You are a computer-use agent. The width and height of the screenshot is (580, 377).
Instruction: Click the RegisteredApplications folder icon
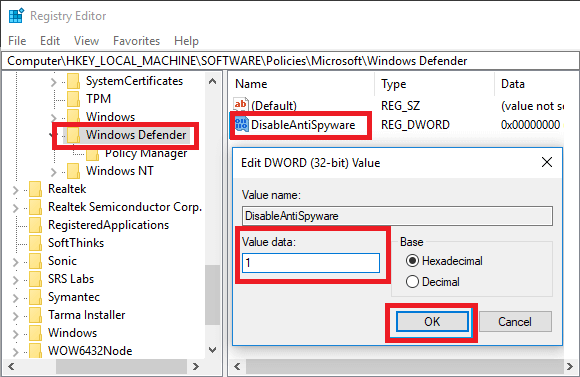coord(36,225)
